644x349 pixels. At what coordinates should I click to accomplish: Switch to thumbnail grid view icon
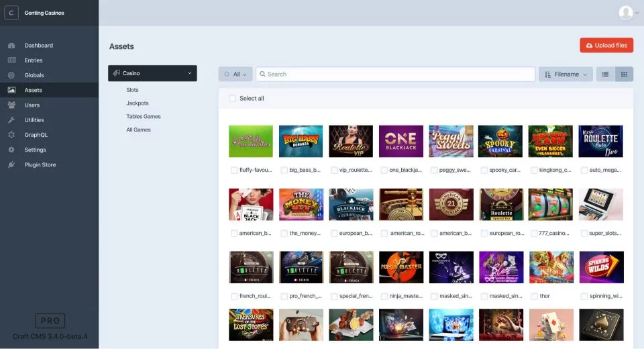coord(625,74)
